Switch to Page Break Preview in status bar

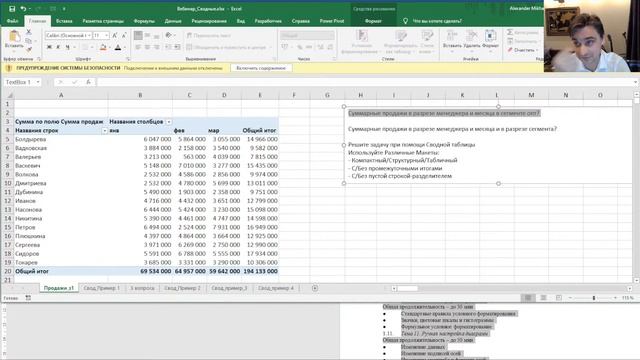click(559, 298)
